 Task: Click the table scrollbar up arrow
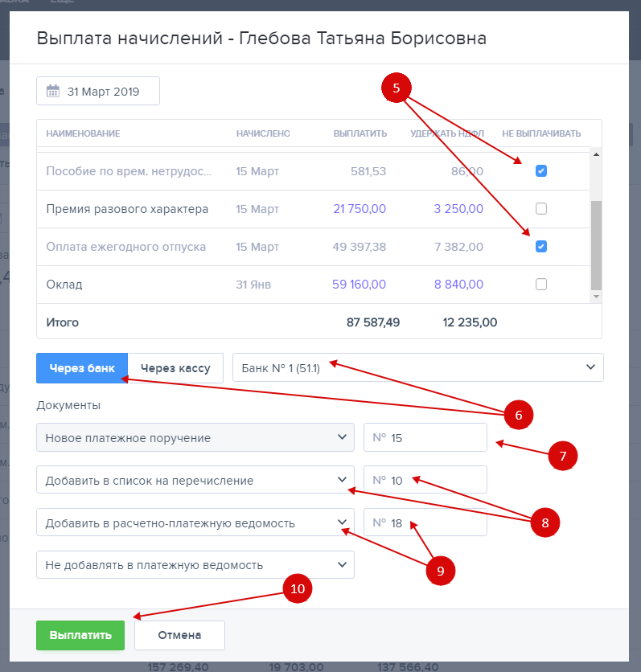tap(596, 154)
